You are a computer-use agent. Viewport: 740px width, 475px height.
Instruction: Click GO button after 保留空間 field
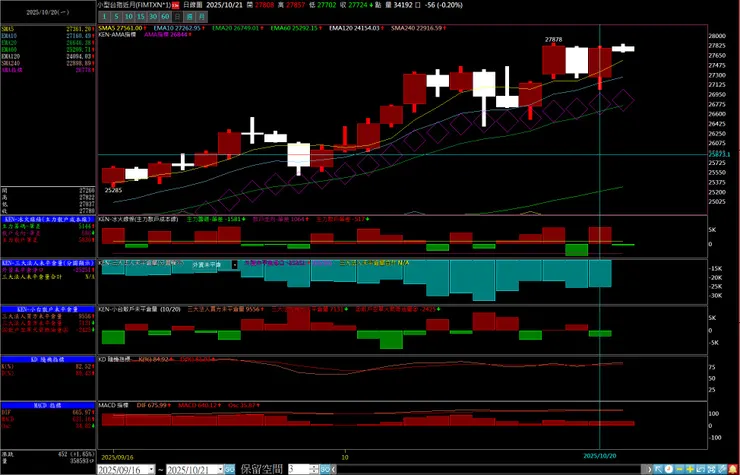tap(325, 469)
